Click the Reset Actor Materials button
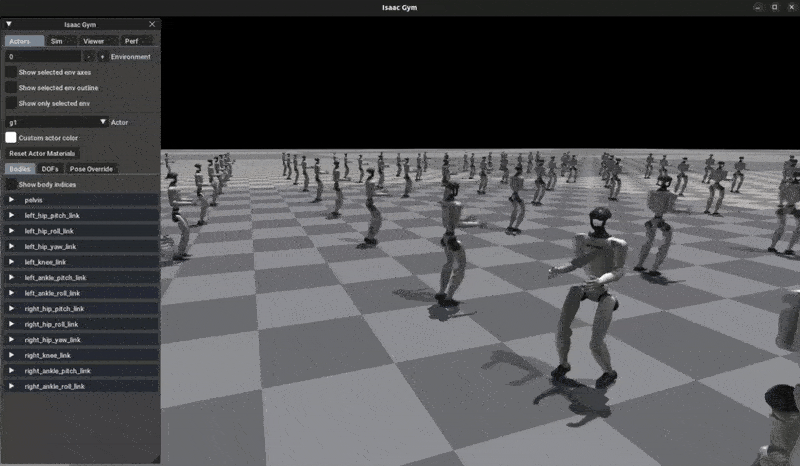800x466 pixels. [x=42, y=153]
